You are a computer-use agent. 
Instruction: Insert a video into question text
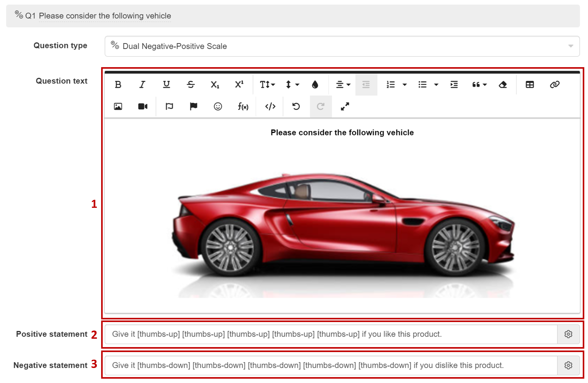143,107
